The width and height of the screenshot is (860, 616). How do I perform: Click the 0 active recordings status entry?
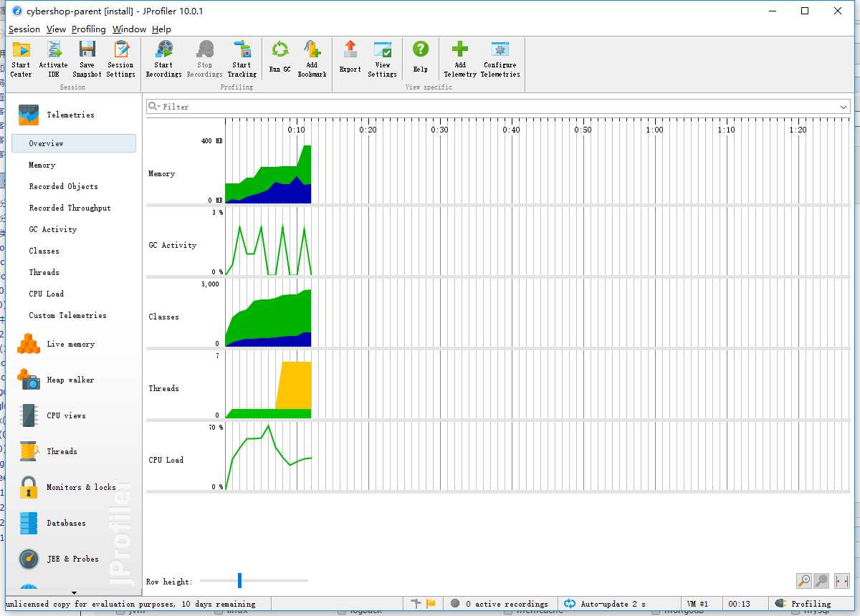(500, 604)
